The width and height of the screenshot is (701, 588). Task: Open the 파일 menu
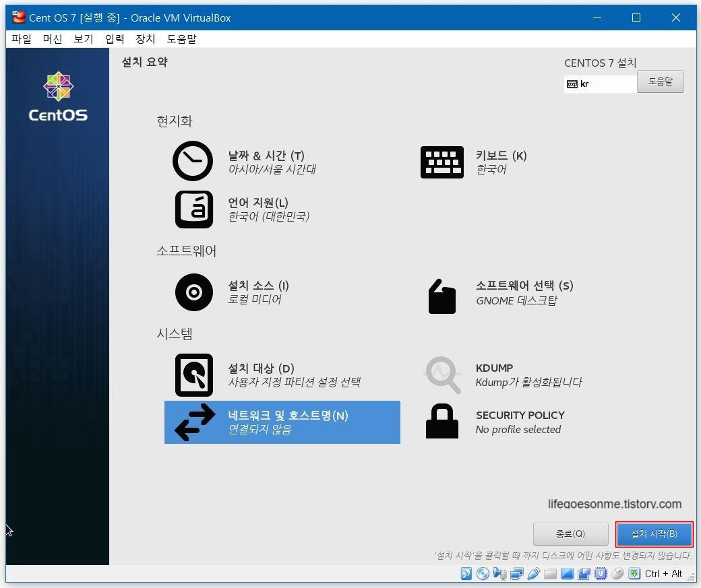[22, 39]
